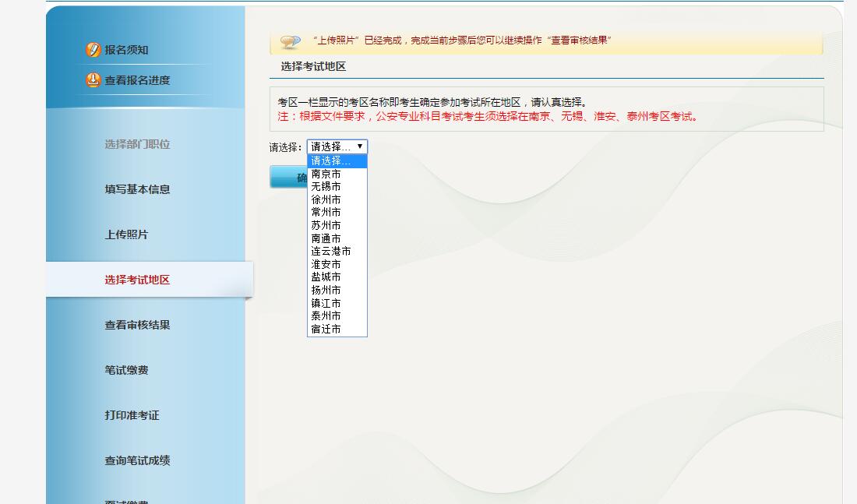Select 南京市 from the list

337,174
